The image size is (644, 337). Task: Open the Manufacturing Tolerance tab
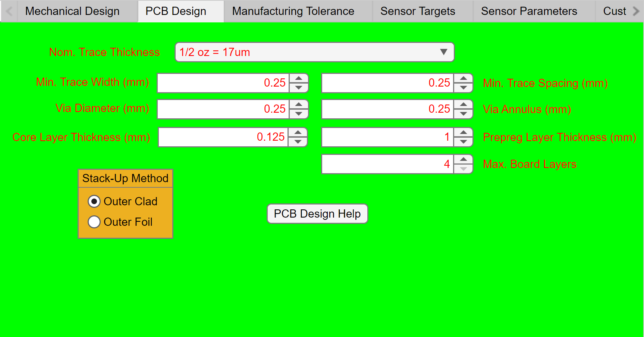click(x=292, y=11)
